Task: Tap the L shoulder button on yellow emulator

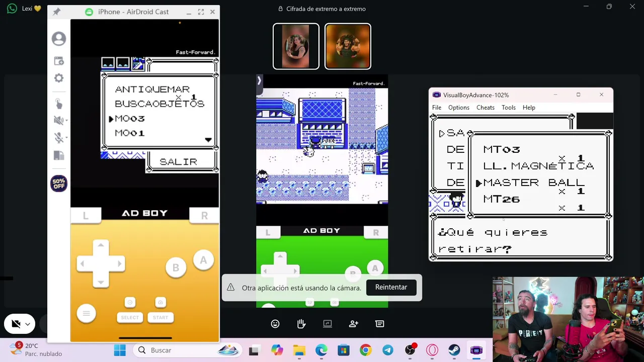Action: point(86,215)
